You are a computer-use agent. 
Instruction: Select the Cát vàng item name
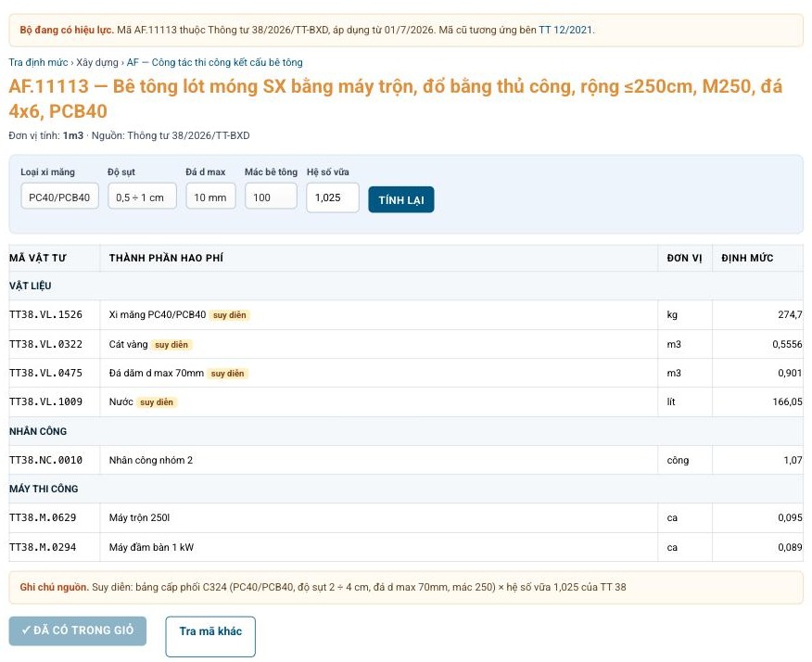[x=129, y=344]
